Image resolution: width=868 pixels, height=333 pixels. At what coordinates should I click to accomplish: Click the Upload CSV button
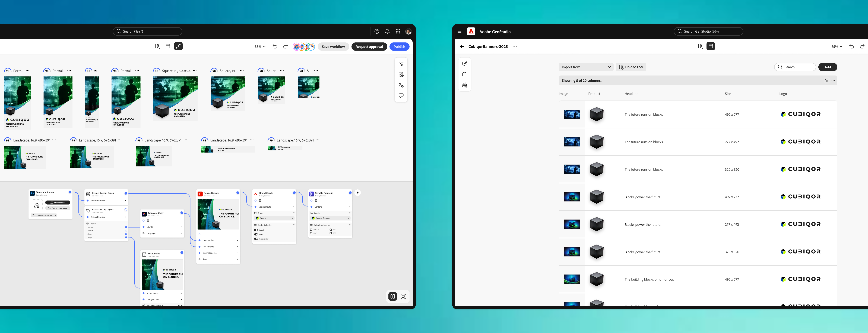(631, 67)
